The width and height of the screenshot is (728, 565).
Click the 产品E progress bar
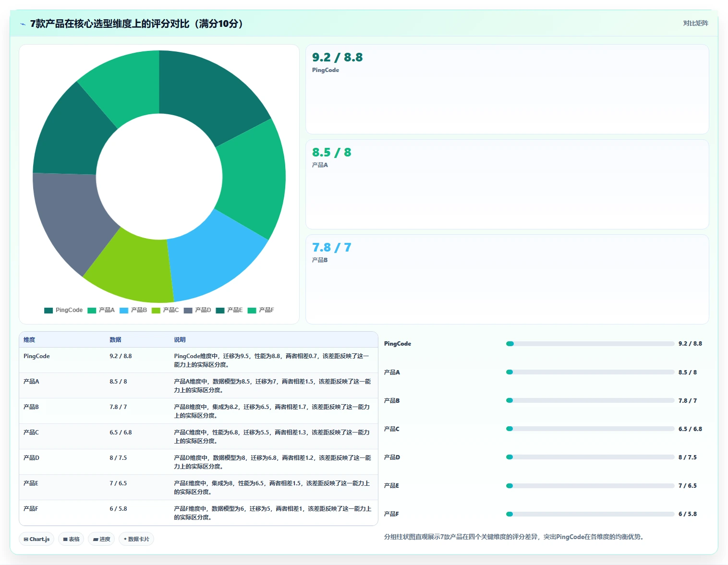590,486
